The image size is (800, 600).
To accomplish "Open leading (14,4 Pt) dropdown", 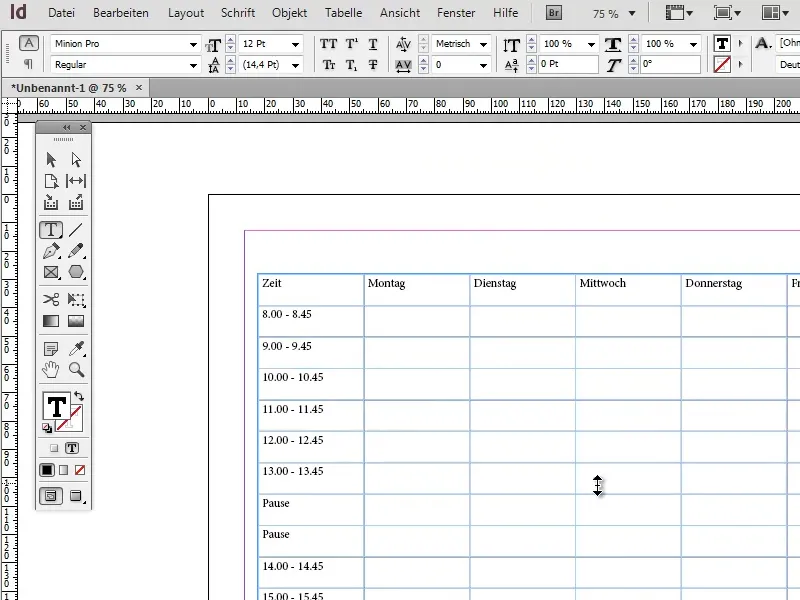I will [295, 65].
